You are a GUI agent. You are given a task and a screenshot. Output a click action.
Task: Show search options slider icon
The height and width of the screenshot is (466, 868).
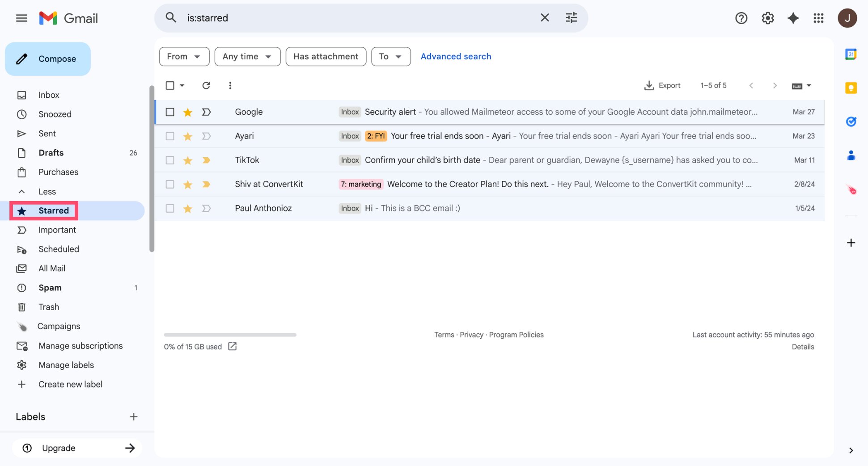click(x=571, y=18)
